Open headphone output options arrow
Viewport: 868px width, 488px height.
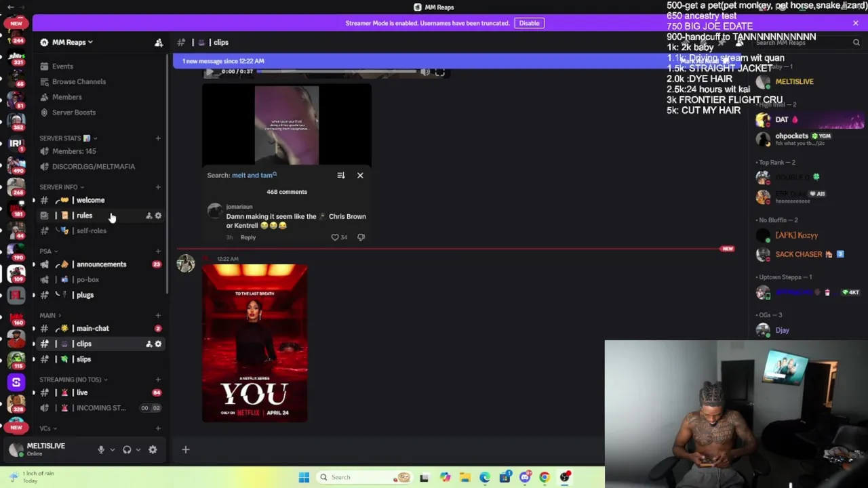(x=138, y=449)
